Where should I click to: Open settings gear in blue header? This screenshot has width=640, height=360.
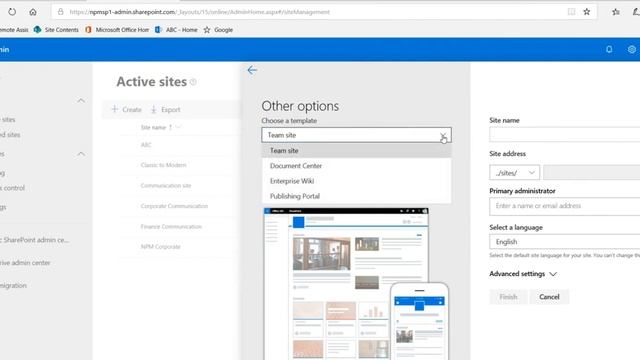point(632,49)
